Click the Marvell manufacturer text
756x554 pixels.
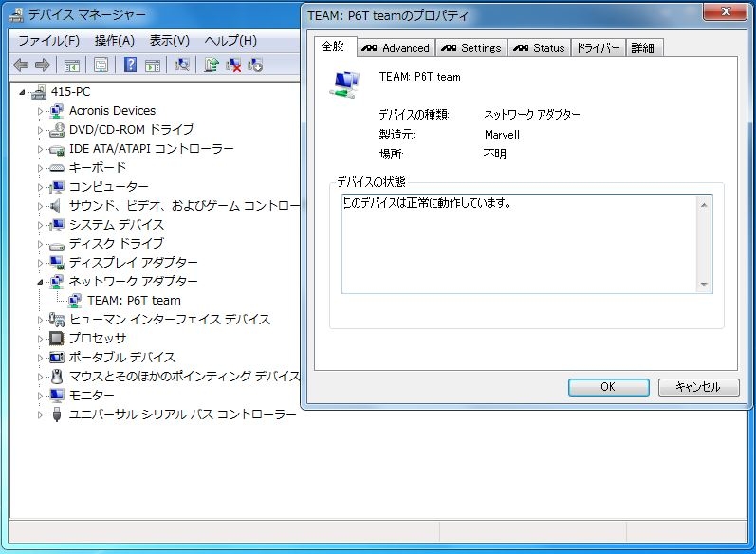[x=502, y=135]
